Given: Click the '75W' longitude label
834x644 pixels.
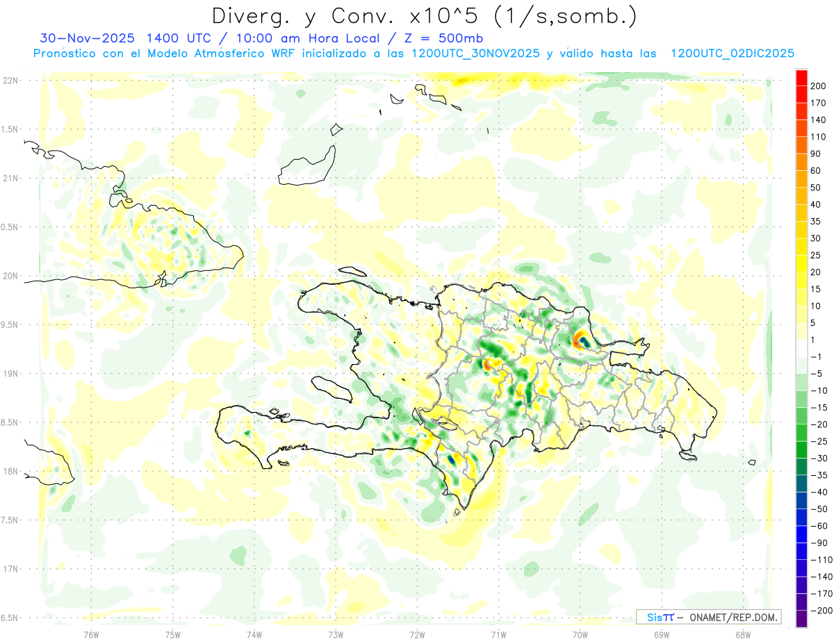Looking at the screenshot, I should (173, 634).
